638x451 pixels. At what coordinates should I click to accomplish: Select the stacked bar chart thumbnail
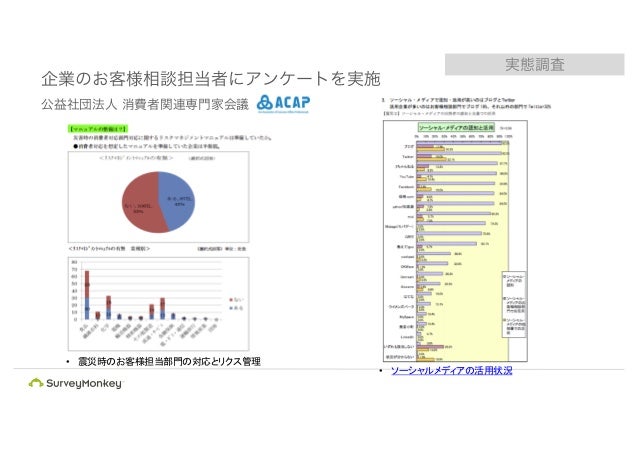click(158, 304)
